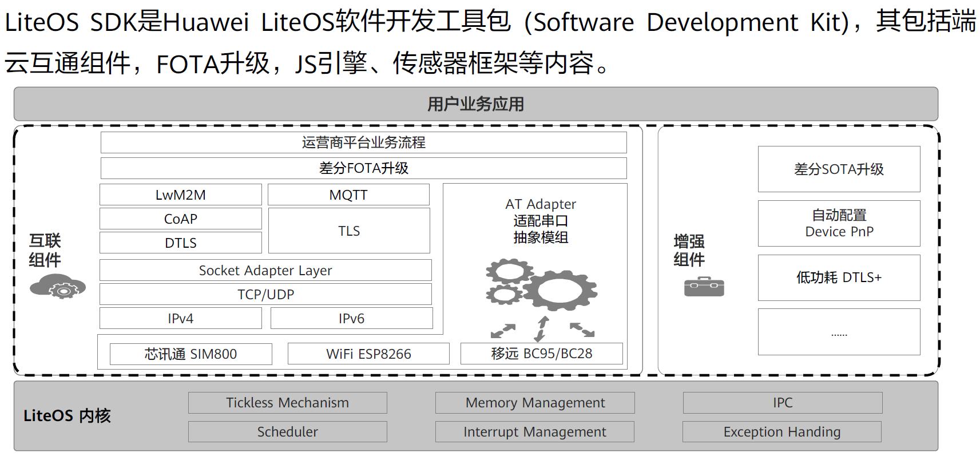Click the 运营商平台业务流程 box
The height and width of the screenshot is (456, 980).
(x=364, y=142)
